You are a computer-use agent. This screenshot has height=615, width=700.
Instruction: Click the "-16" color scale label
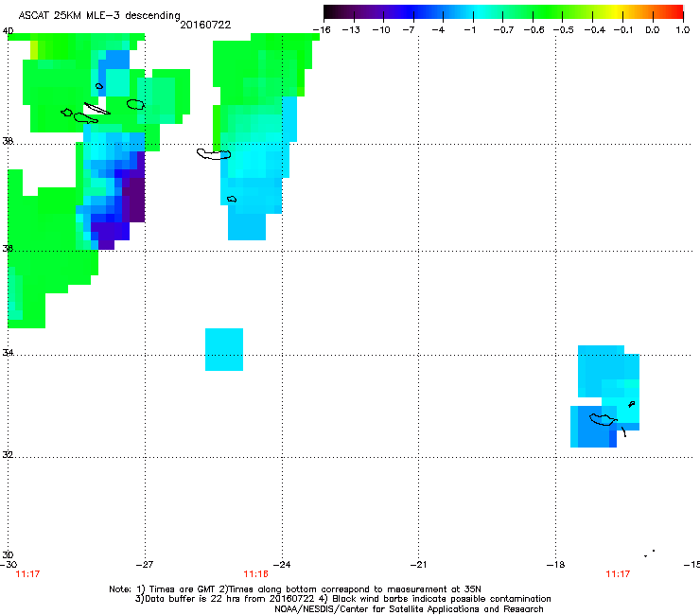(322, 30)
